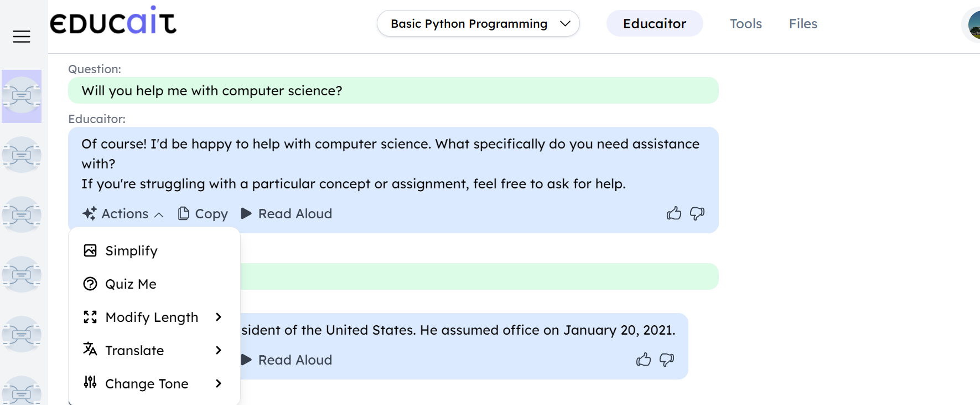The width and height of the screenshot is (980, 405).
Task: Open the Basic Python Programming course dropdown
Action: coord(478,23)
